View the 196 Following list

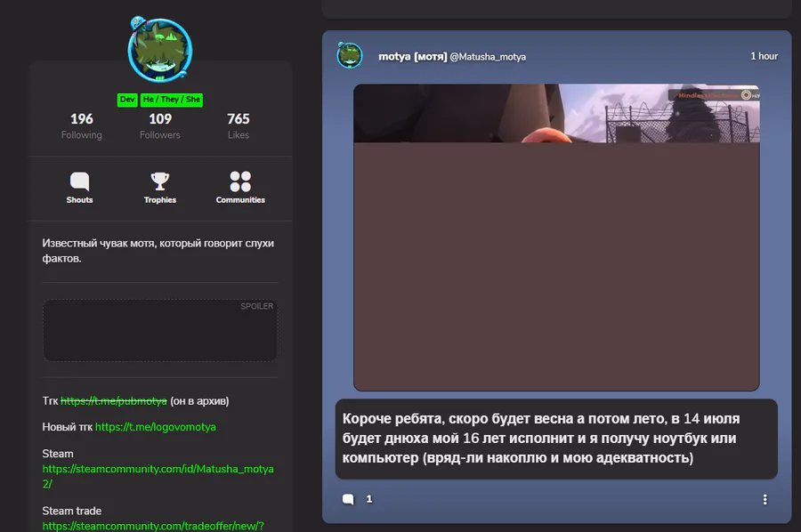point(82,126)
